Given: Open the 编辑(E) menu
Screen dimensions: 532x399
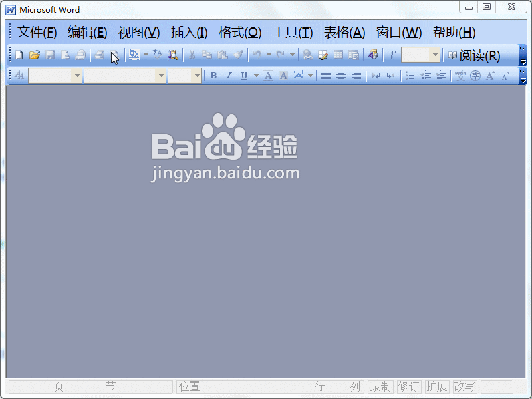Looking at the screenshot, I should pyautogui.click(x=88, y=32).
